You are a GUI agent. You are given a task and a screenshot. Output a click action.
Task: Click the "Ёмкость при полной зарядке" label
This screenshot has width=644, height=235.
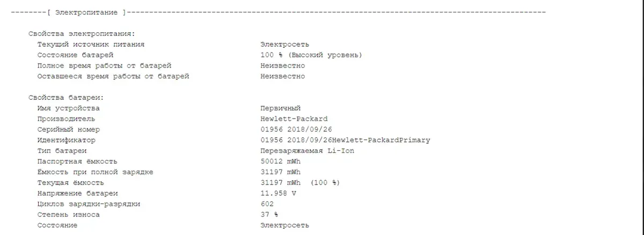pos(96,172)
